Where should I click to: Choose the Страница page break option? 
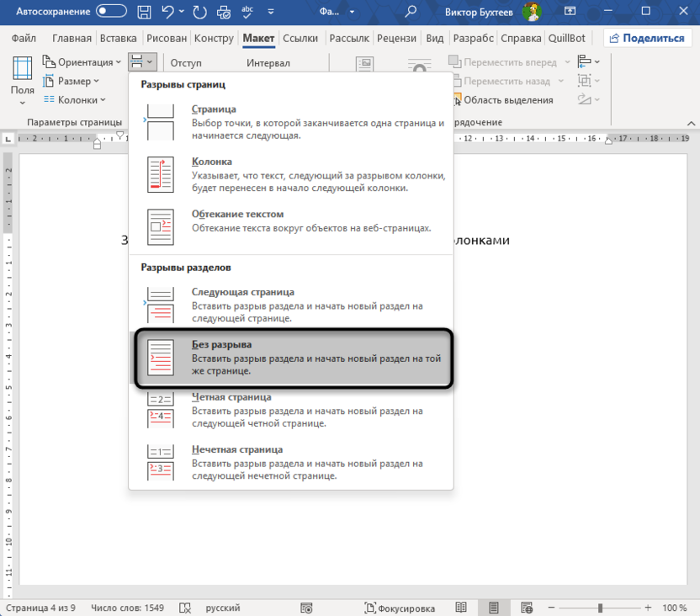(291, 122)
